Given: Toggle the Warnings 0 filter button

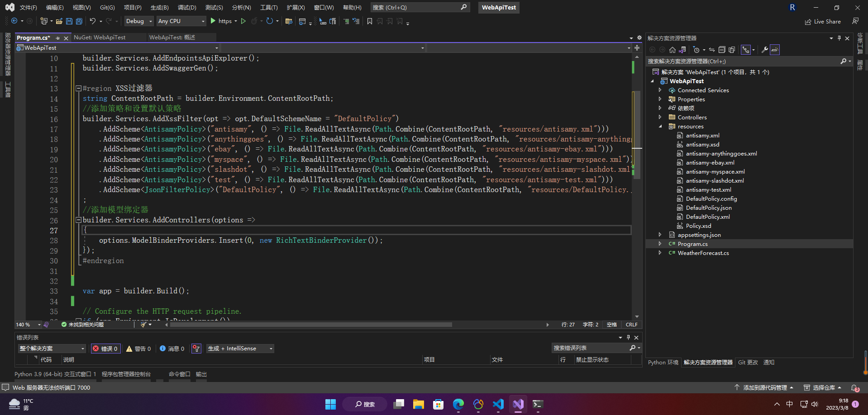Looking at the screenshot, I should [138, 349].
